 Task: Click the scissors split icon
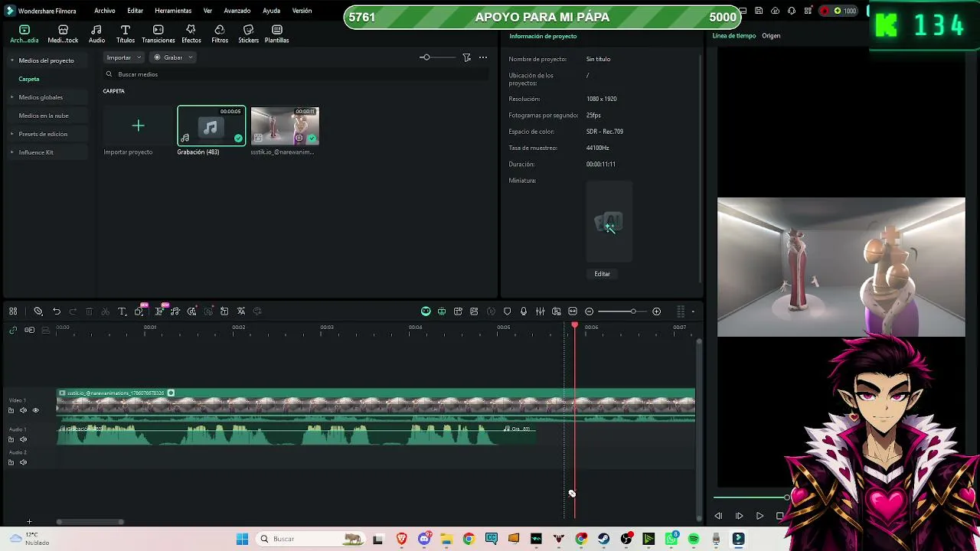pyautogui.click(x=105, y=311)
